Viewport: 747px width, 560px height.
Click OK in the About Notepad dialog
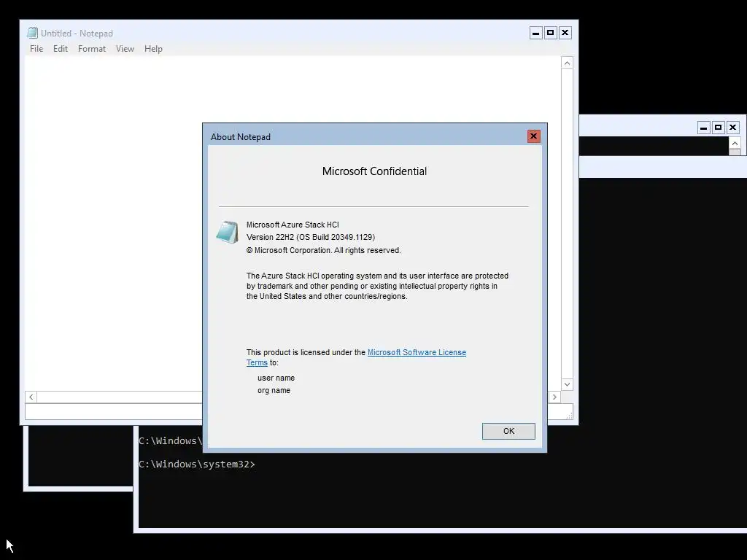(x=508, y=431)
